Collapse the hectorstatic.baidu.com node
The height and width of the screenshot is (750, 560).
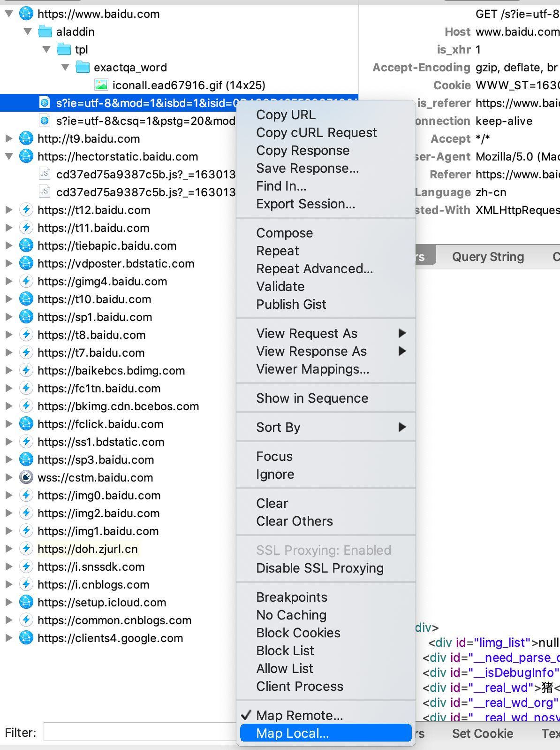8,156
